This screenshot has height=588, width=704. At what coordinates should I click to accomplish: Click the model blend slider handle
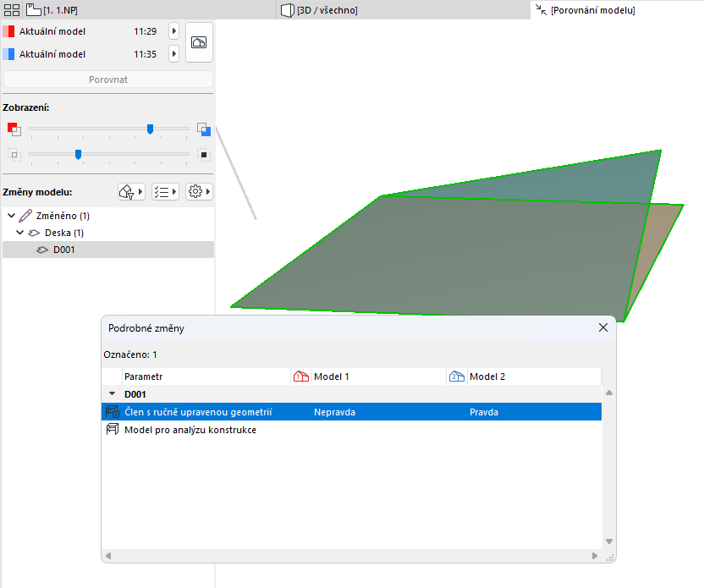150,129
